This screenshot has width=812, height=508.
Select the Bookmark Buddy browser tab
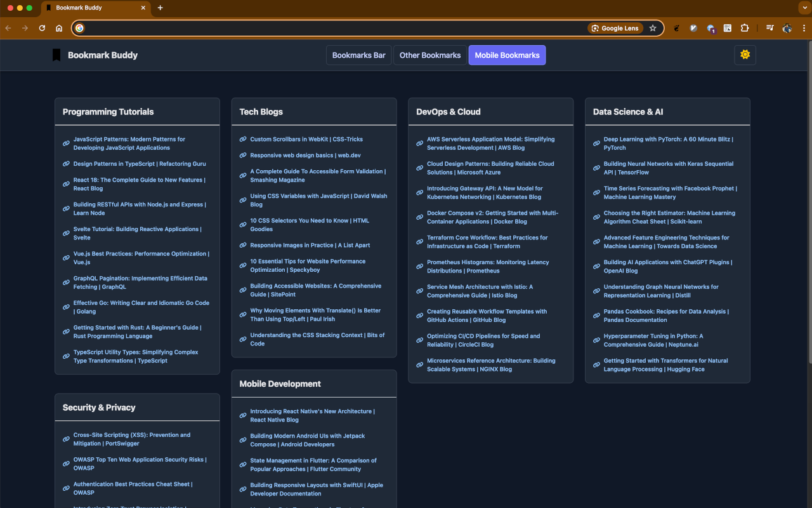95,8
